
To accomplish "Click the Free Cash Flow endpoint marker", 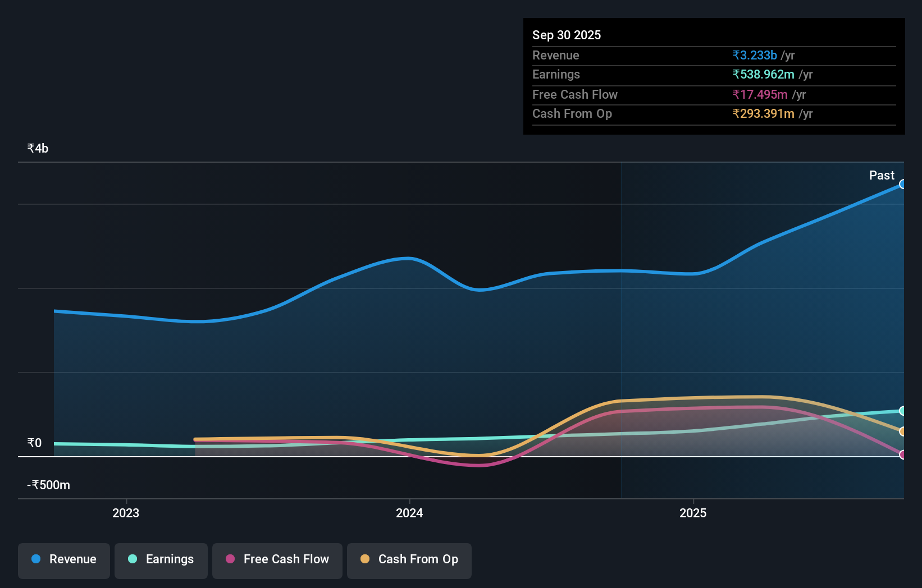I will click(903, 456).
